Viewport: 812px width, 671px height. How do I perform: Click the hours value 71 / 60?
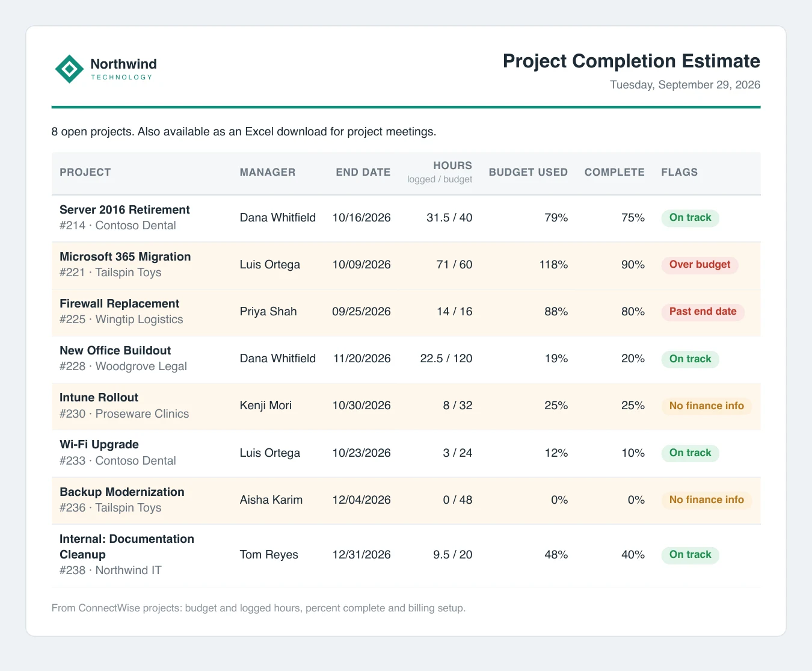[454, 265]
